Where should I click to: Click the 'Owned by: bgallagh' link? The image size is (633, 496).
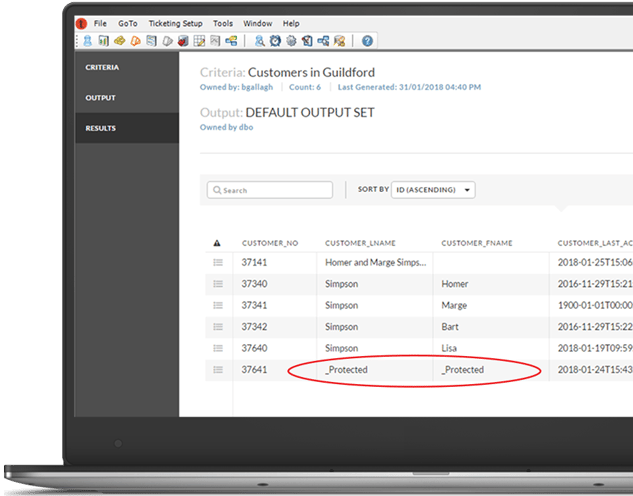236,87
